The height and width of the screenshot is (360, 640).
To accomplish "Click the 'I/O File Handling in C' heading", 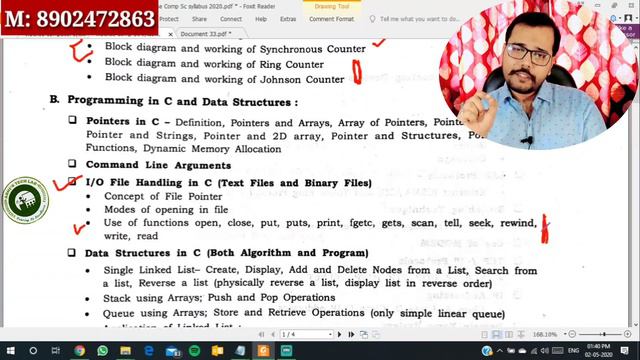I will pyautogui.click(x=229, y=182).
